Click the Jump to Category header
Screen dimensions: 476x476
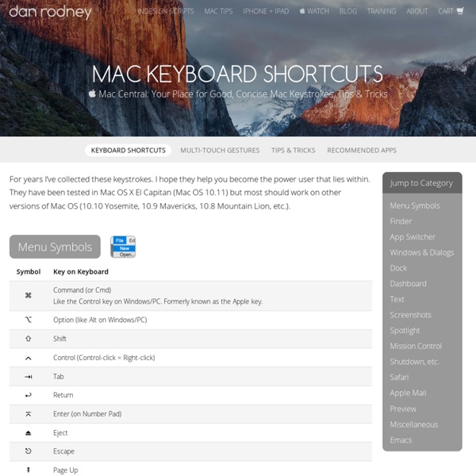422,183
